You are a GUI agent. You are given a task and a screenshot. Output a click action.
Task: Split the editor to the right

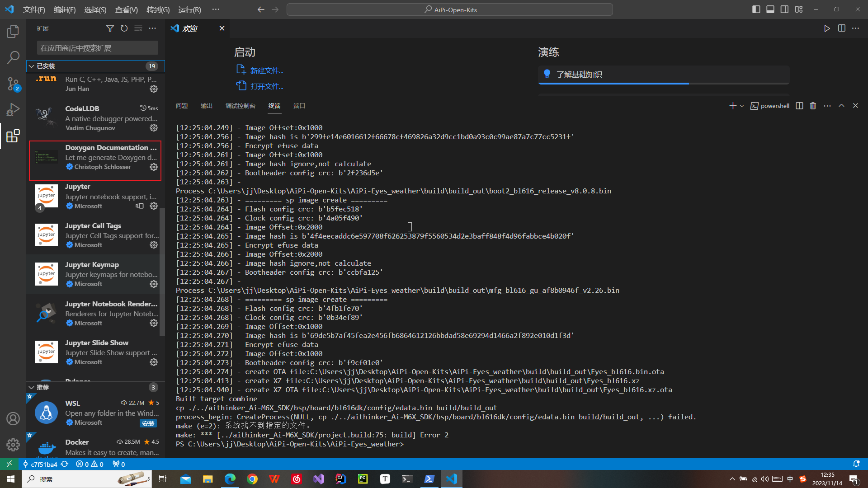(x=841, y=28)
